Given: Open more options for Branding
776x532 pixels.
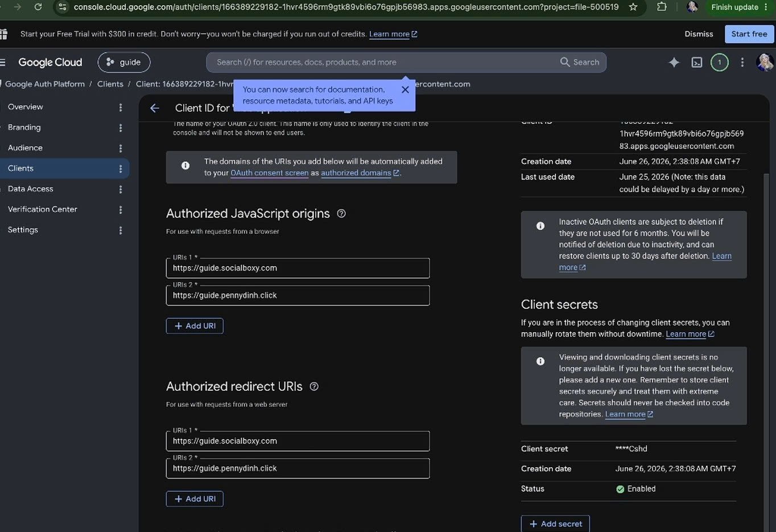Looking at the screenshot, I should [121, 128].
